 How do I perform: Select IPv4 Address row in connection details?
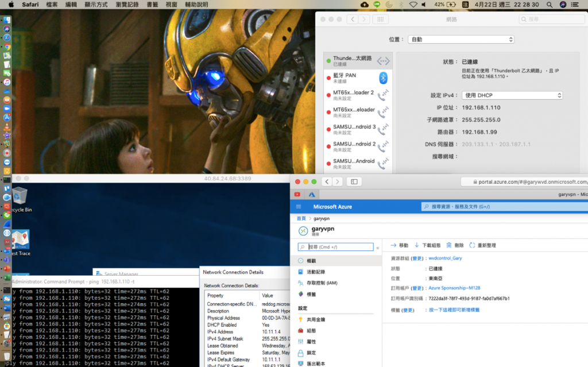(x=247, y=332)
